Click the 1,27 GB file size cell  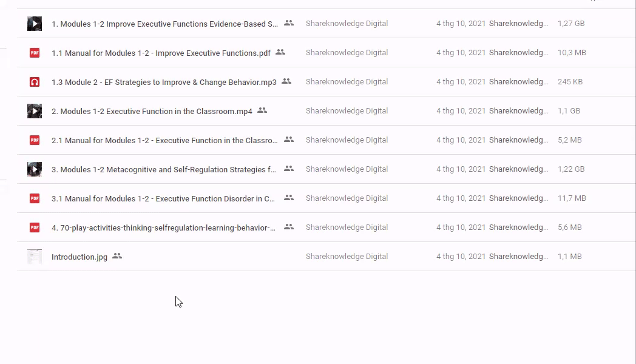pyautogui.click(x=571, y=24)
